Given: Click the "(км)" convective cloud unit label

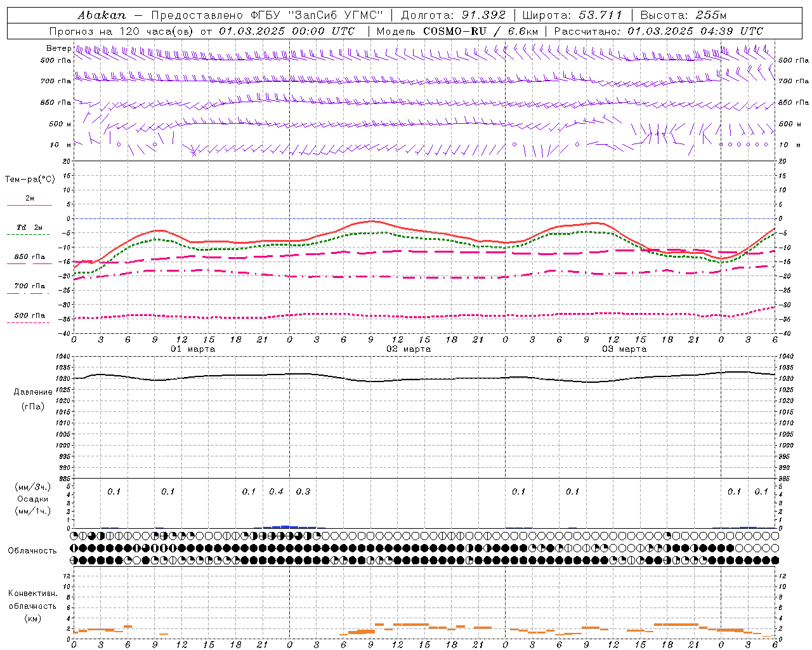Looking at the screenshot, I should 33,618.
